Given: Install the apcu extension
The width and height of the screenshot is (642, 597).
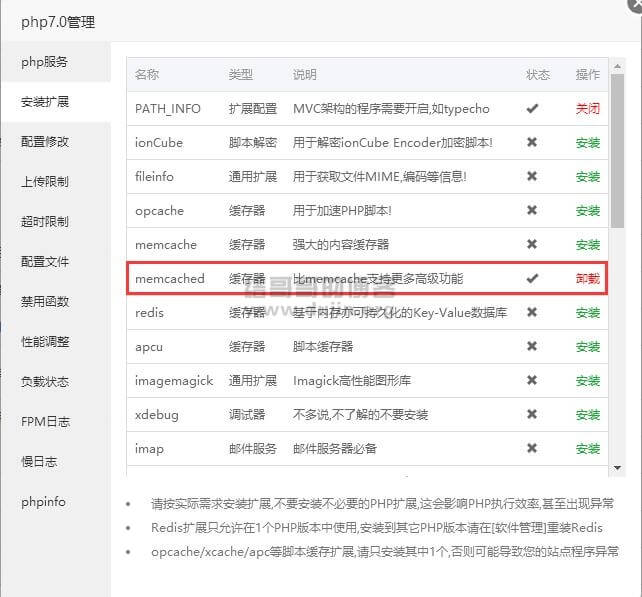Looking at the screenshot, I should pyautogui.click(x=588, y=346).
